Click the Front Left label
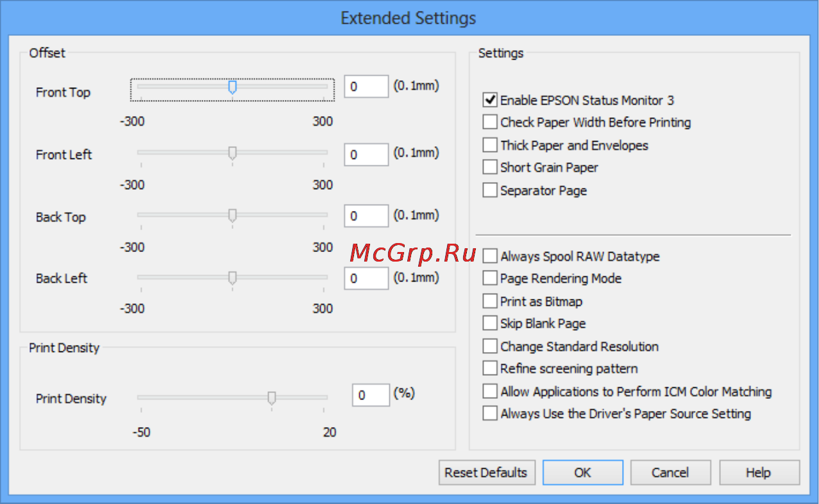Screen dimensions: 819x504 coord(63,155)
